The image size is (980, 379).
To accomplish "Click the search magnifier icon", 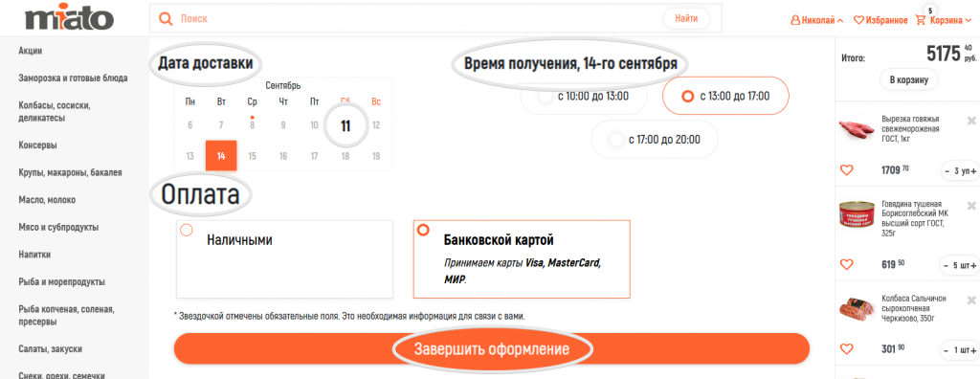I will pyautogui.click(x=166, y=19).
